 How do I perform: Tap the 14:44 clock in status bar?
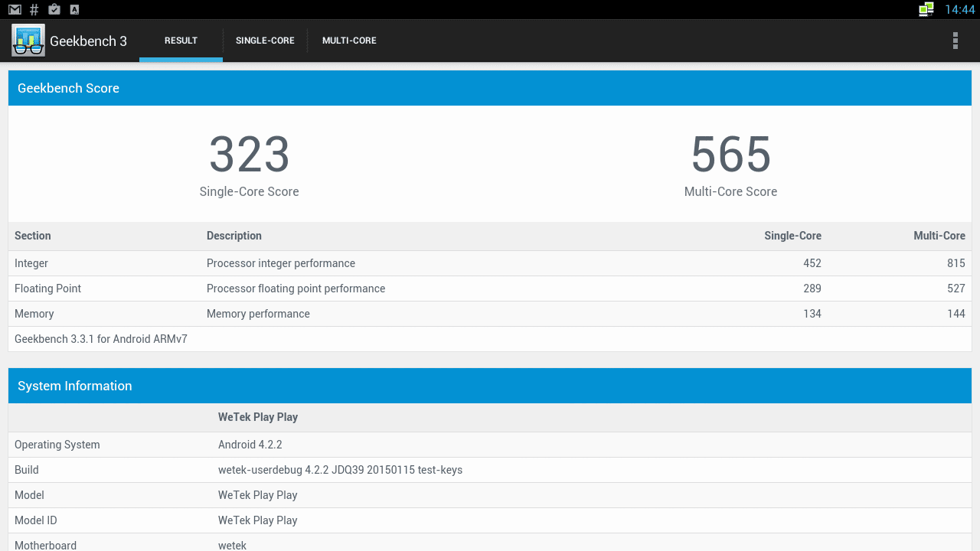tap(959, 10)
